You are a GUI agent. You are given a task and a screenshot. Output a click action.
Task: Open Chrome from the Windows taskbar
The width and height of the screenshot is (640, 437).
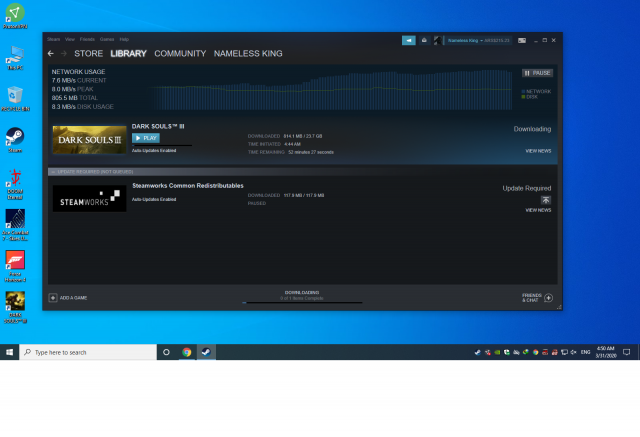click(187, 353)
